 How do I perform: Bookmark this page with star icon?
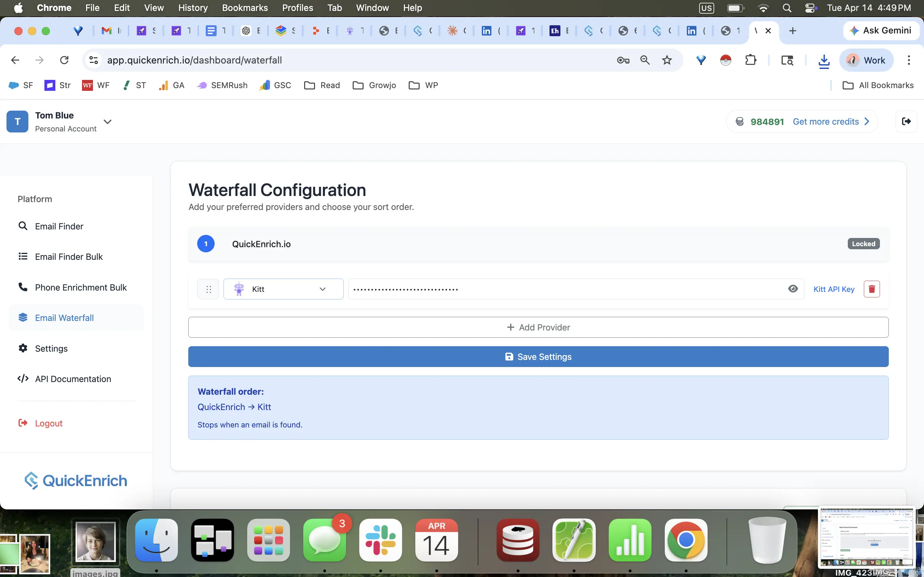pyautogui.click(x=667, y=60)
